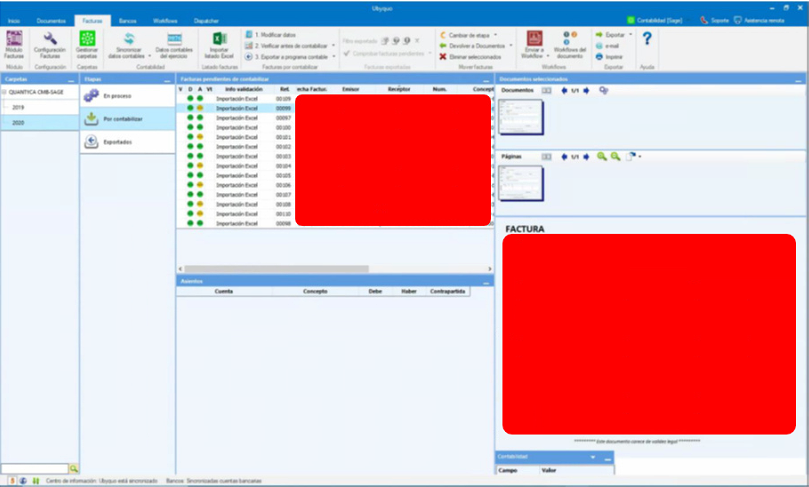Select 2019 folder in tree

click(18, 107)
